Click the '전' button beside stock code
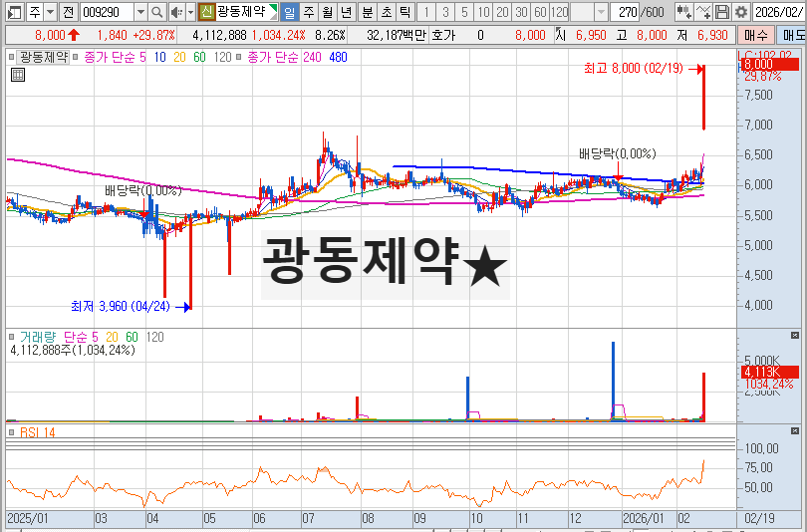807x532 pixels. [69, 12]
